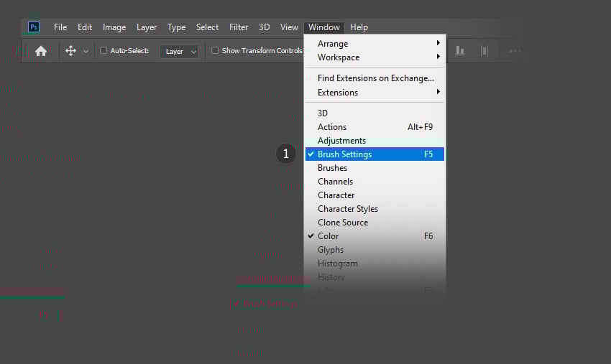Image resolution: width=611 pixels, height=364 pixels.
Task: Show the Adjustments panel
Action: point(375,141)
